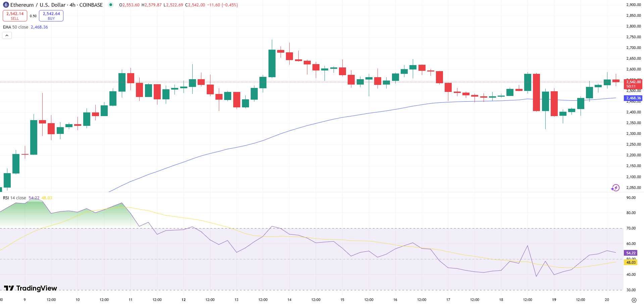Collapse the legend with the chevron button

point(7,35)
